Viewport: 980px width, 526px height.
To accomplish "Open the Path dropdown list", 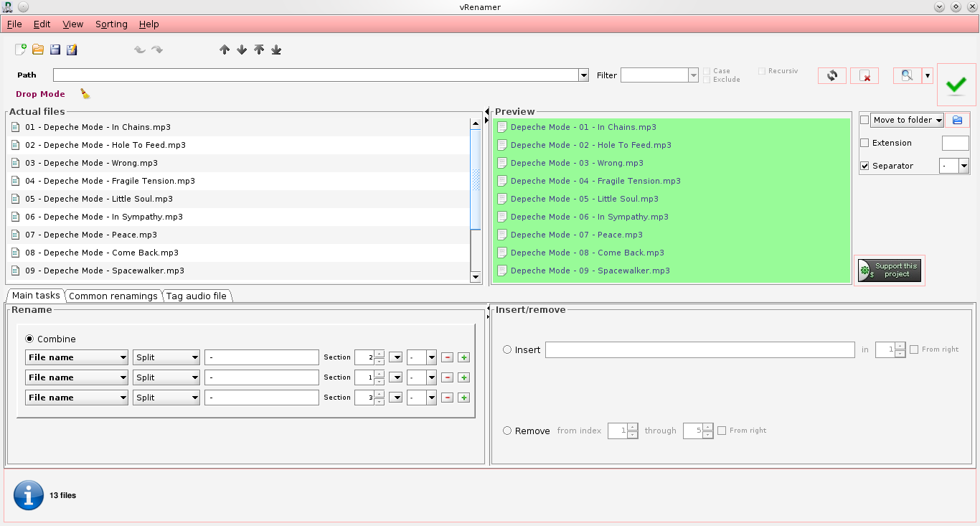I will [x=583, y=75].
